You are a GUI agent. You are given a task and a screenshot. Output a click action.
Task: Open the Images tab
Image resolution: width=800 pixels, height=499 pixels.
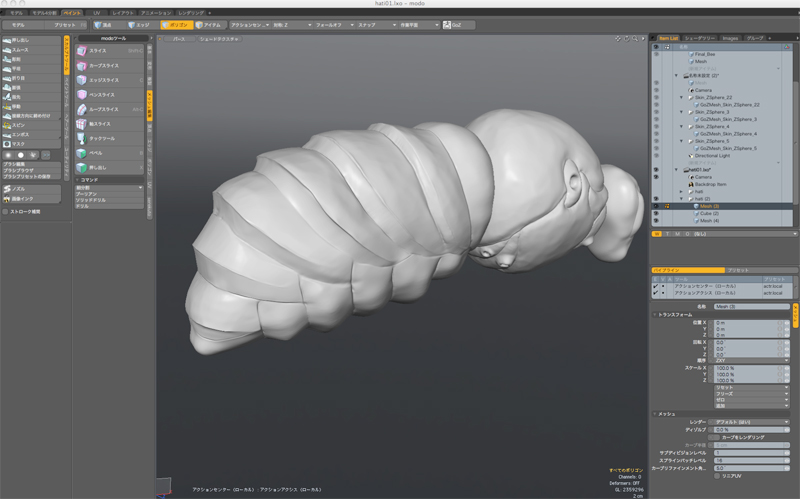pos(730,38)
